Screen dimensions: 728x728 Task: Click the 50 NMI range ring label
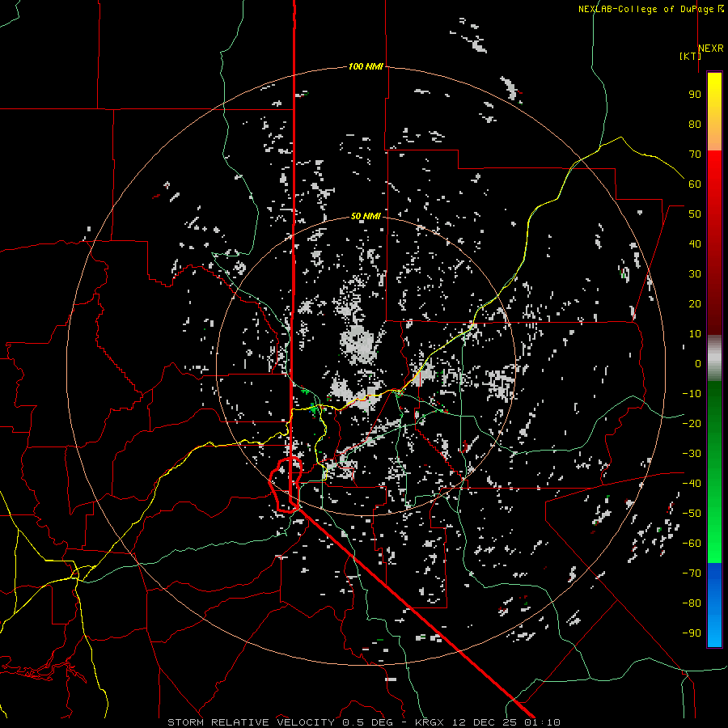(366, 216)
